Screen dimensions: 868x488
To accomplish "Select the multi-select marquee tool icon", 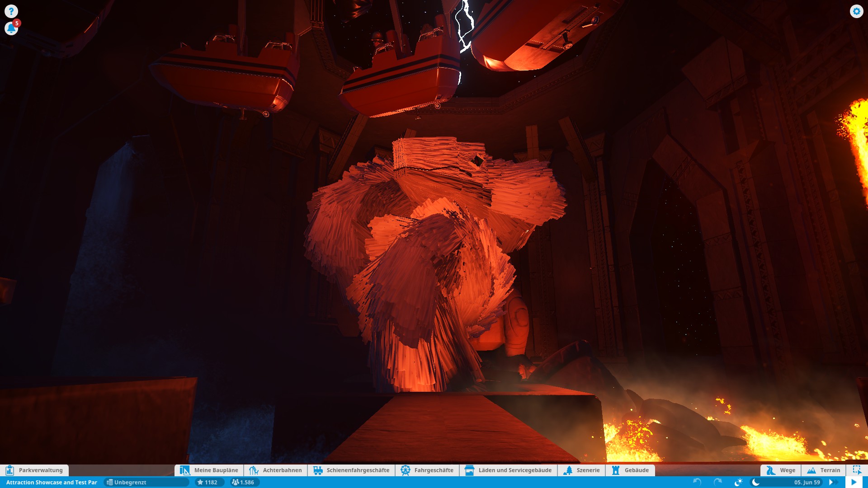I will pyautogui.click(x=857, y=470).
